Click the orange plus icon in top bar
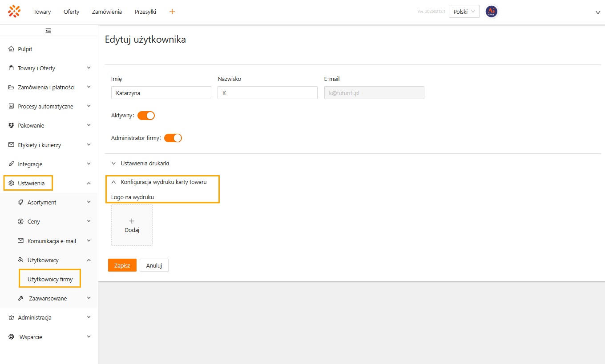 pyautogui.click(x=172, y=12)
